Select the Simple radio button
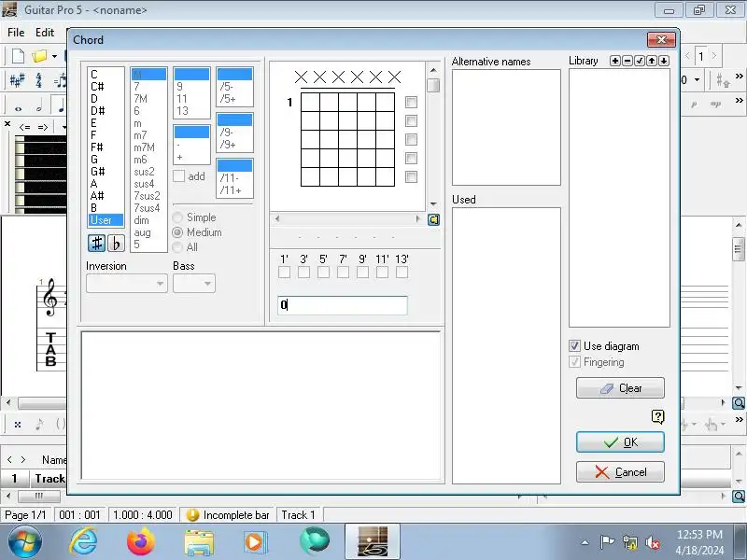Viewport: 747px width, 560px height. click(177, 217)
